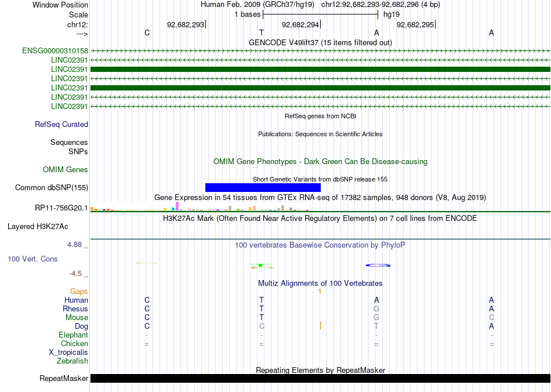Click position marker 92,682,295
This screenshot has width=551, height=392.
(x=416, y=24)
